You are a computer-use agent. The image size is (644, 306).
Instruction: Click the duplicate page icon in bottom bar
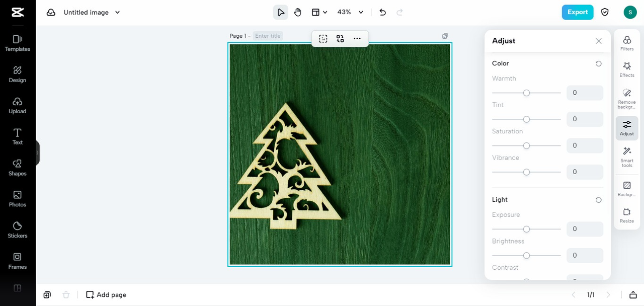[x=47, y=295]
